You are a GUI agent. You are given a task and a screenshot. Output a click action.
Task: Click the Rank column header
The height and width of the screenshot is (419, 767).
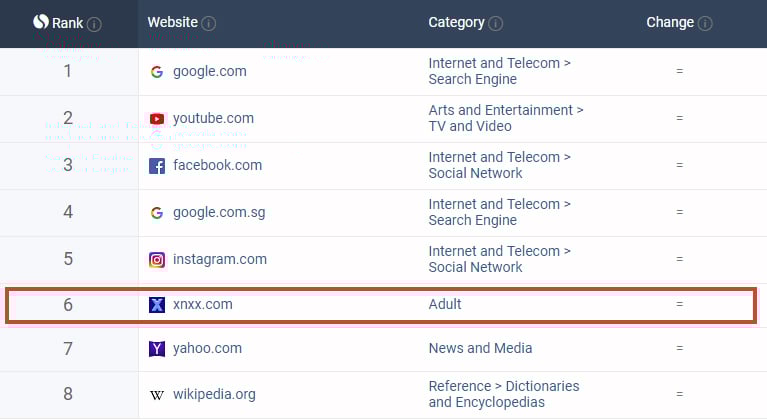[x=67, y=23]
